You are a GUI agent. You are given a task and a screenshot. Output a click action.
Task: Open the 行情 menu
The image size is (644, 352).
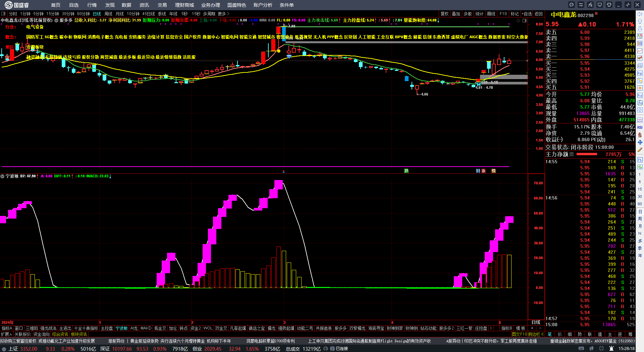(x=92, y=5)
